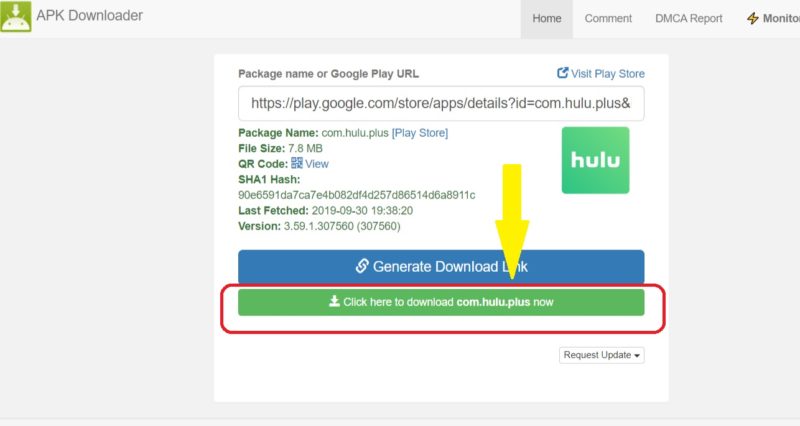800x426 pixels.
Task: Click the lightning bolt Monitor icon
Action: tap(753, 18)
